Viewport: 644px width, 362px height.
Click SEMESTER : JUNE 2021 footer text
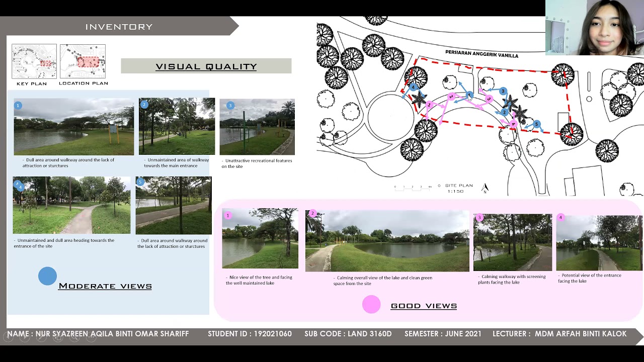point(443,334)
